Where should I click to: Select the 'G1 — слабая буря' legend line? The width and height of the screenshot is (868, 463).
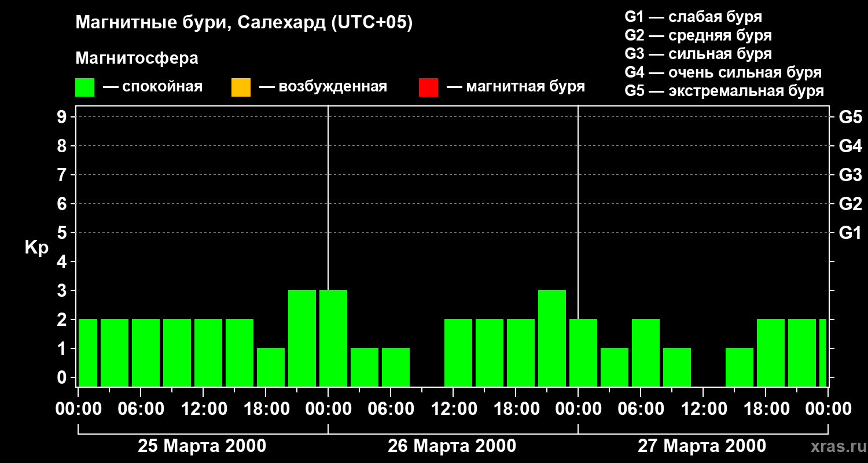pyautogui.click(x=693, y=17)
